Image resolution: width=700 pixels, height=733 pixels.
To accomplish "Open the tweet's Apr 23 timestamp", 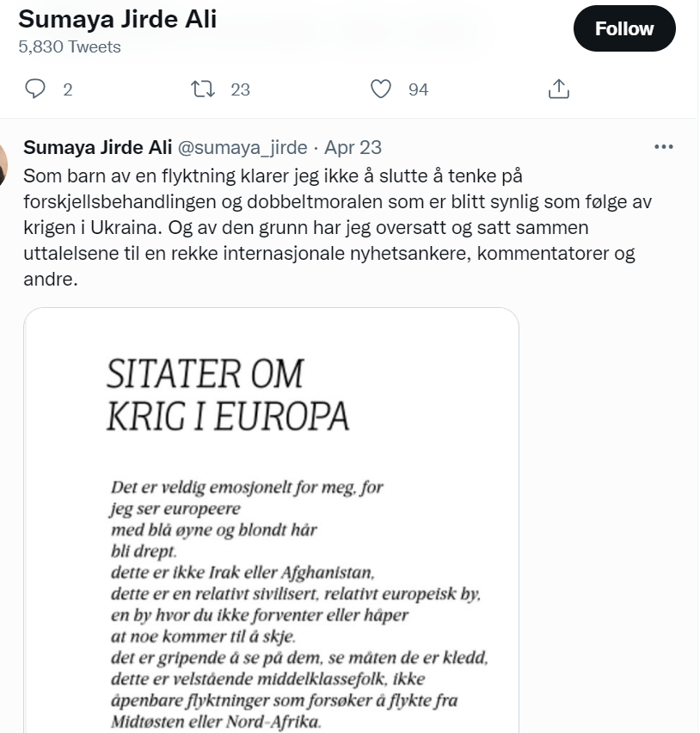I will (x=353, y=147).
